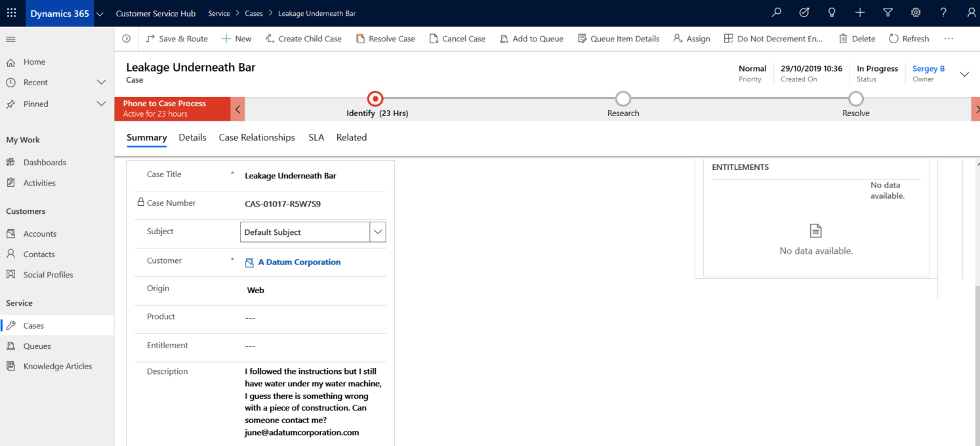
Task: Open the lightbulb assistant icon
Action: click(x=832, y=12)
